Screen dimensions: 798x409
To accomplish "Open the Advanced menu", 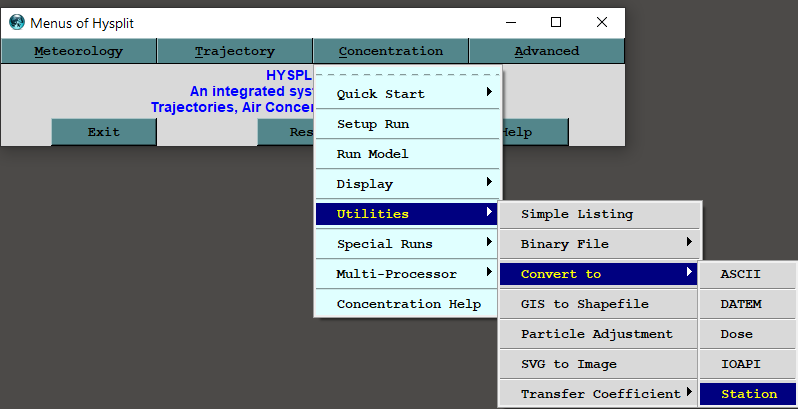I will pyautogui.click(x=547, y=51).
